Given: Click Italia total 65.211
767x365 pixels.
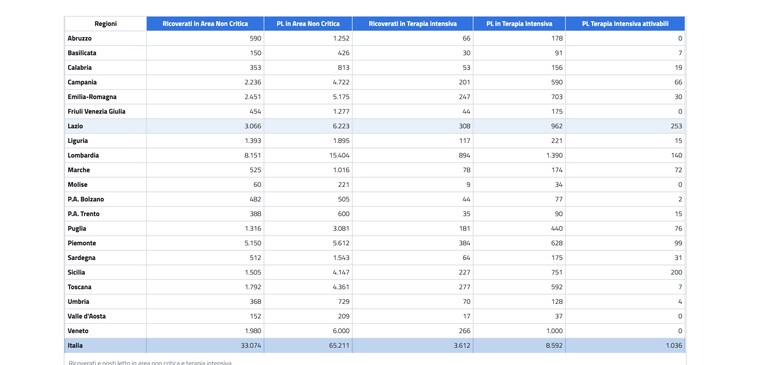Looking at the screenshot, I should (x=339, y=346).
